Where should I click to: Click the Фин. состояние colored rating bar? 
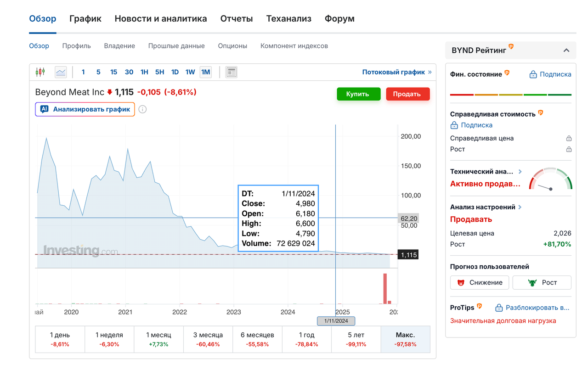click(x=511, y=95)
